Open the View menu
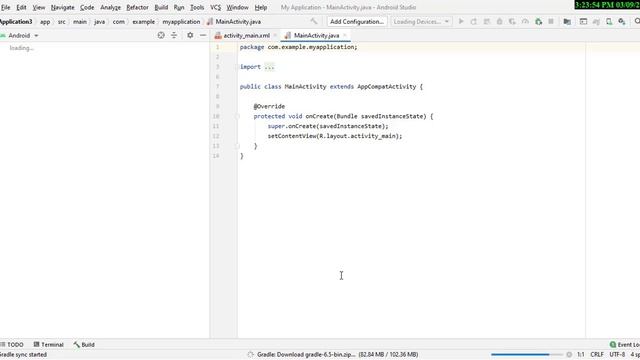This screenshot has height=360, width=640. [39, 7]
